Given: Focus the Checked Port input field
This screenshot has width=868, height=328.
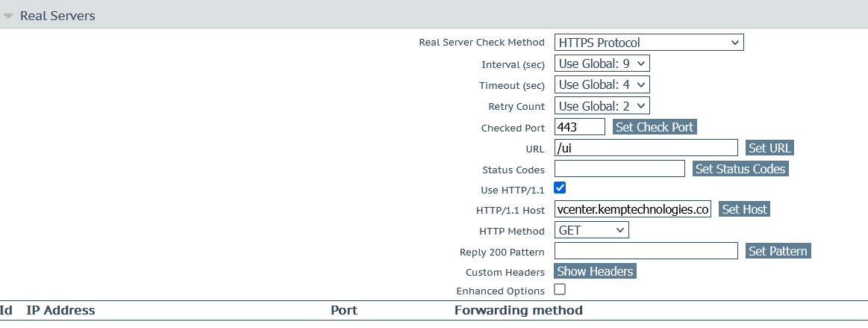Looking at the screenshot, I should click(x=580, y=127).
